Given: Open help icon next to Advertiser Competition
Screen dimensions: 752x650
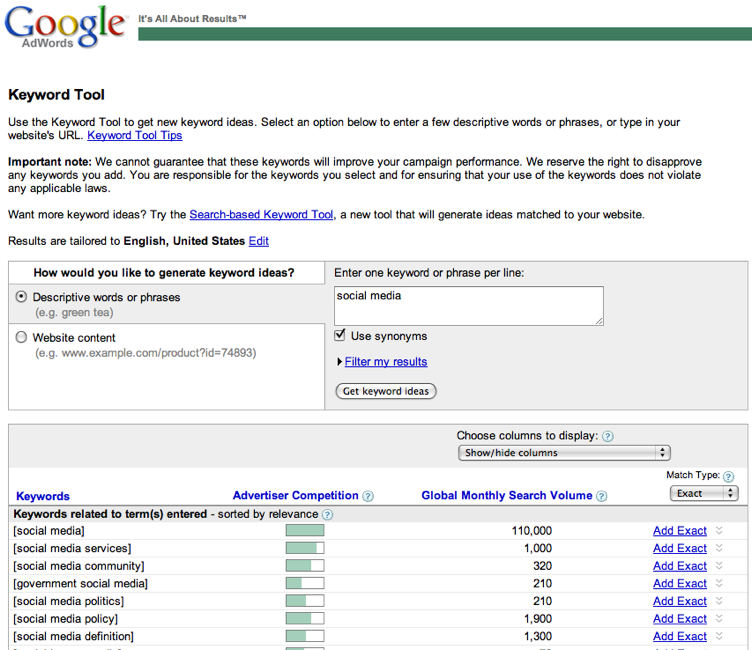Looking at the screenshot, I should 368,496.
